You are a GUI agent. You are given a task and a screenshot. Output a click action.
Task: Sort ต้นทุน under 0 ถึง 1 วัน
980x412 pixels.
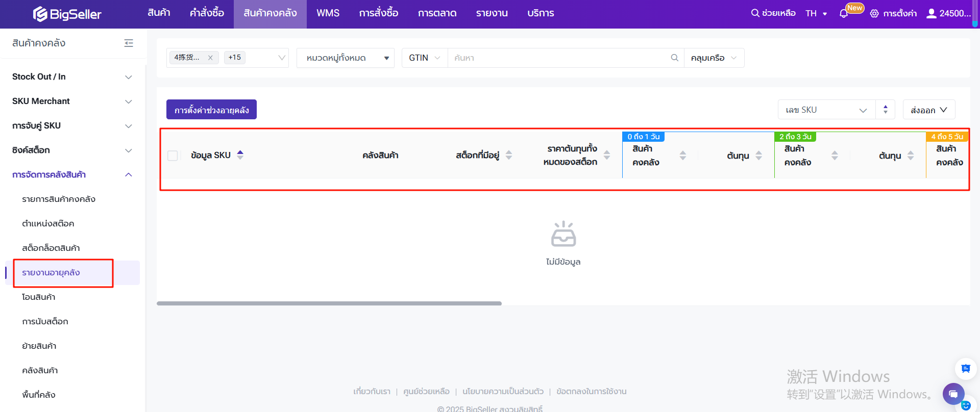click(x=759, y=156)
